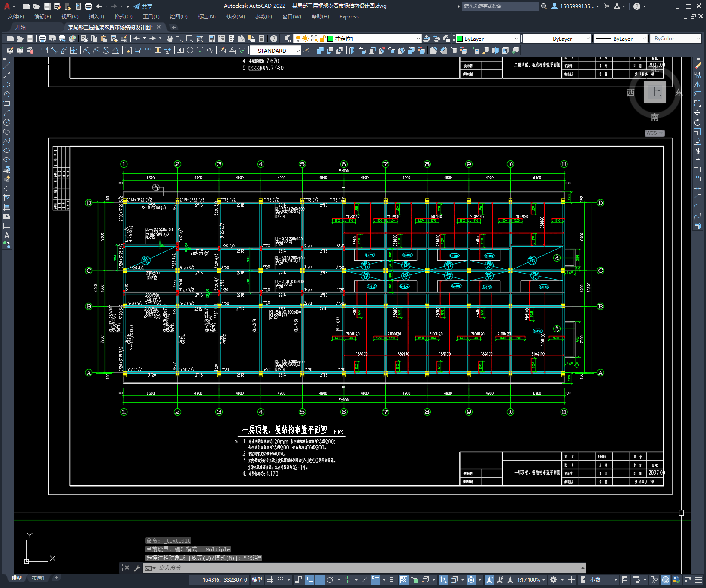The image size is (706, 588).
Task: Open the Help question mark in standard toolbar
Action: 274,39
